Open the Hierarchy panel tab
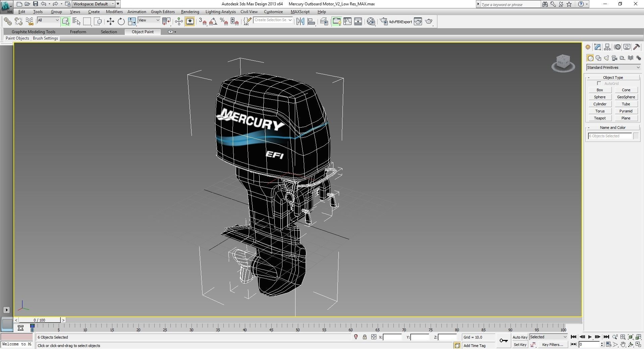This screenshot has height=349, width=644. click(607, 47)
